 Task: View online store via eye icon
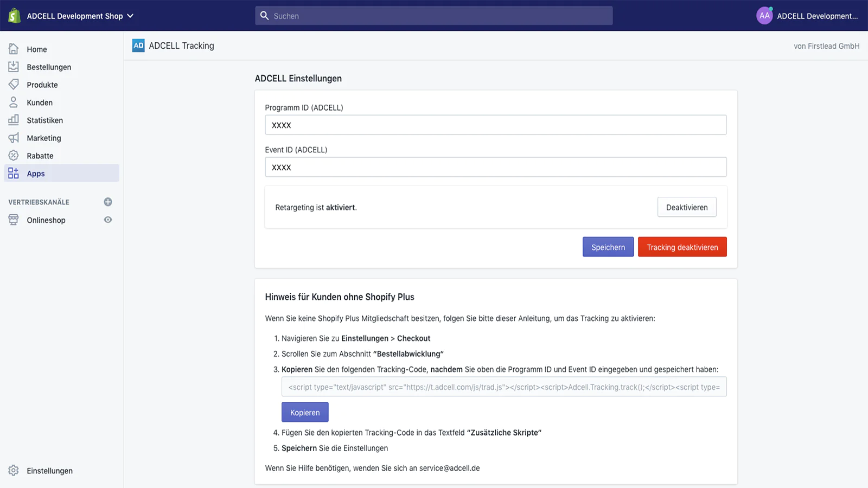(108, 220)
